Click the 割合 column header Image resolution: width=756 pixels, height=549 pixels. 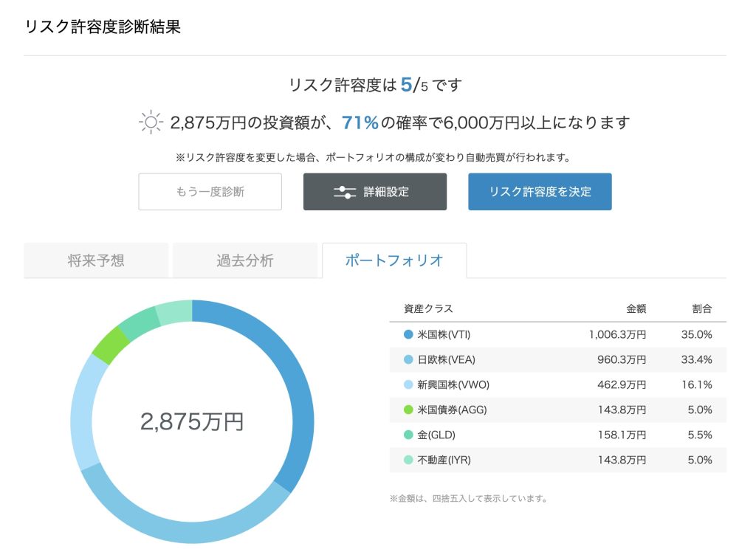tap(702, 309)
